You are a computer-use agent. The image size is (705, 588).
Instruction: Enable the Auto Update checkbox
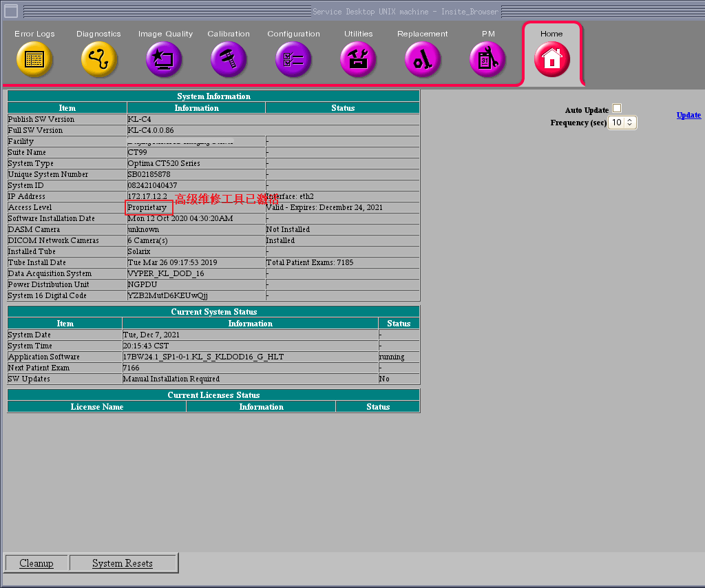click(x=617, y=108)
